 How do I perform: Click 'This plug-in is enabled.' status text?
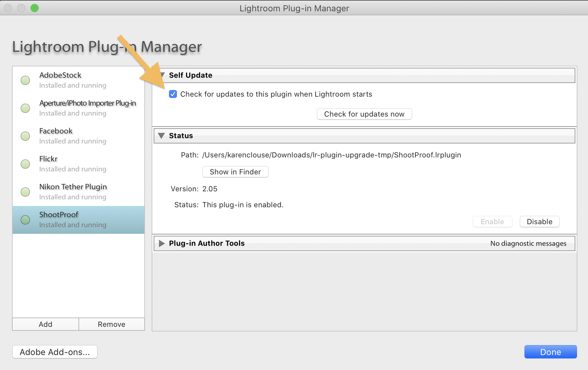coord(243,205)
